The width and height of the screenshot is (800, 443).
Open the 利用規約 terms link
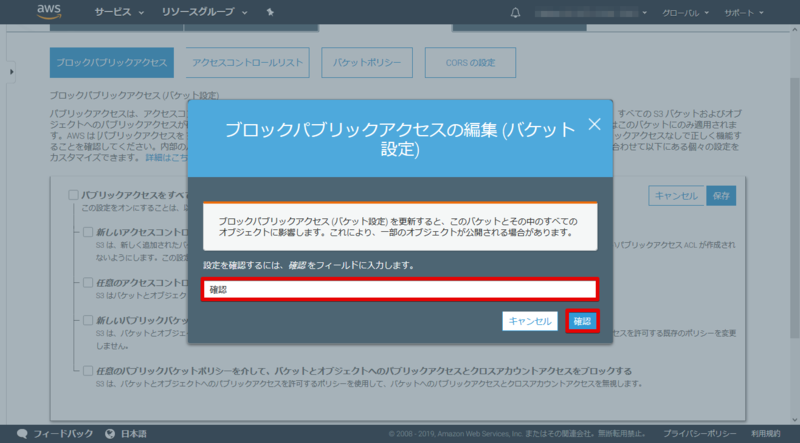point(766,434)
